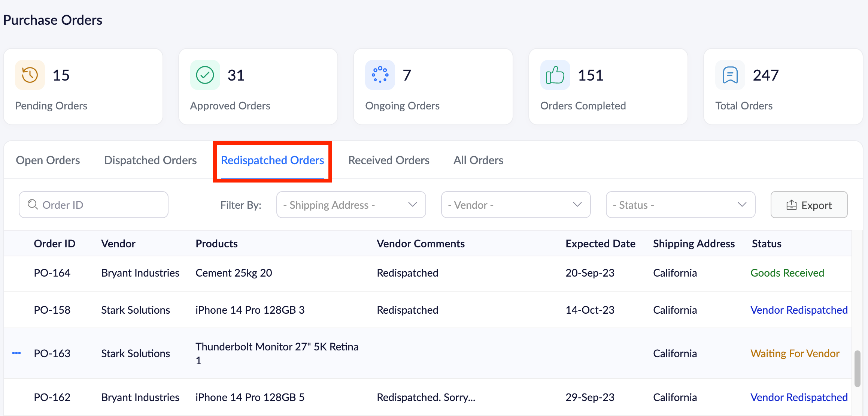The image size is (868, 416).
Task: Switch to the Dispatched Orders tab
Action: pyautogui.click(x=150, y=160)
